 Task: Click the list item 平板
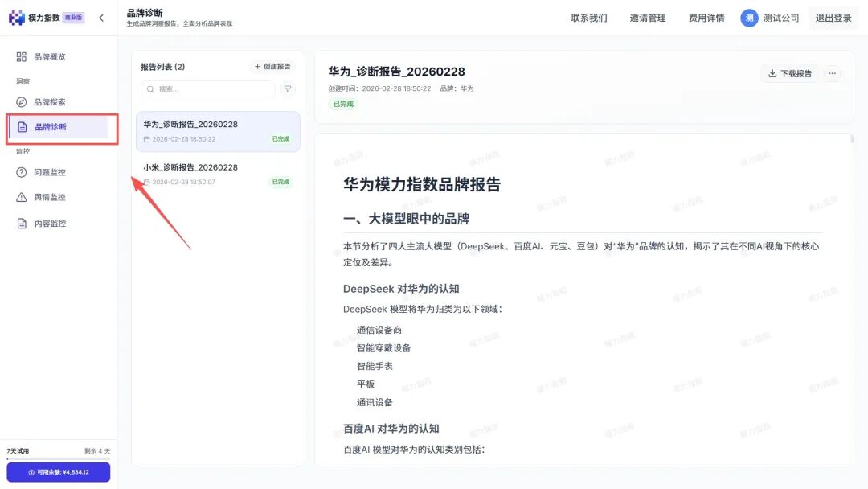tap(366, 384)
